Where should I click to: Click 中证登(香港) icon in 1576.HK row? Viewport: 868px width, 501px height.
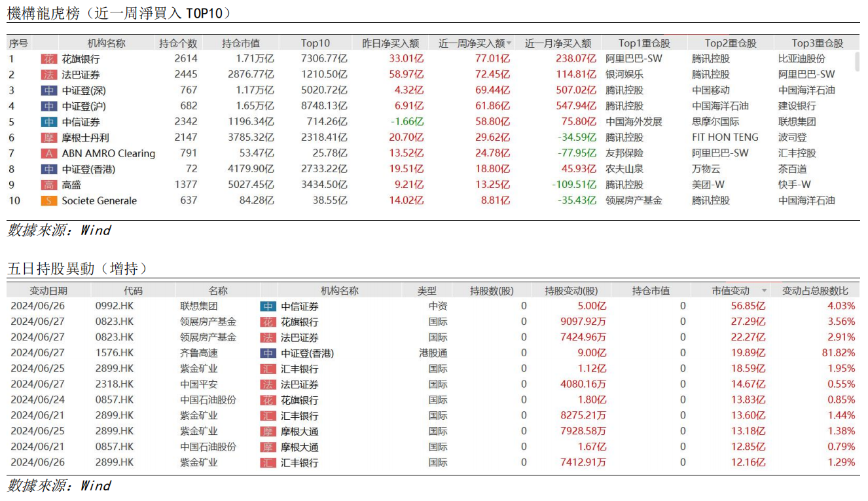(x=268, y=353)
